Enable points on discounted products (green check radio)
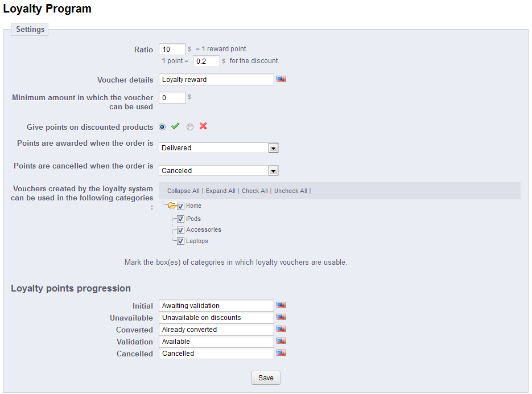This screenshot has width=532, height=394. (x=163, y=127)
